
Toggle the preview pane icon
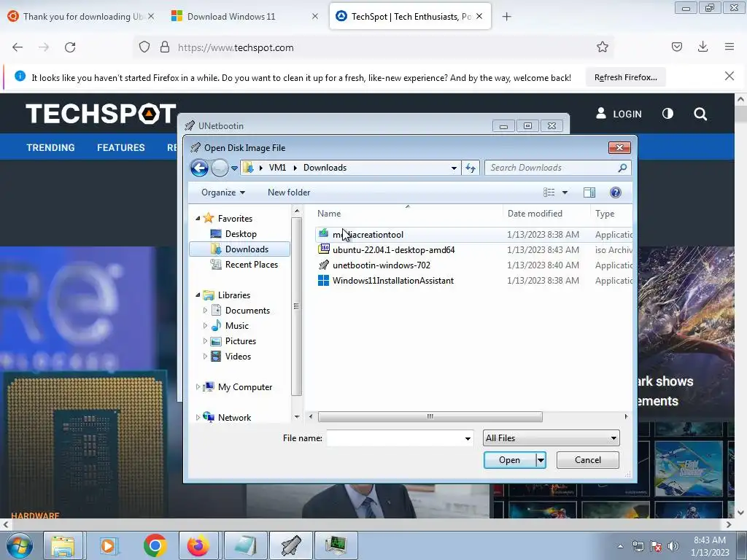(589, 192)
